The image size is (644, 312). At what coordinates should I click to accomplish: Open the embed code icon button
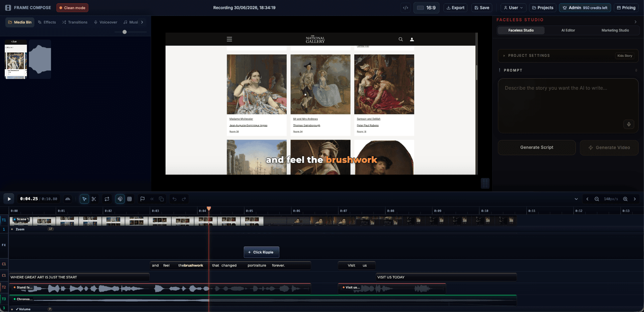click(x=406, y=8)
